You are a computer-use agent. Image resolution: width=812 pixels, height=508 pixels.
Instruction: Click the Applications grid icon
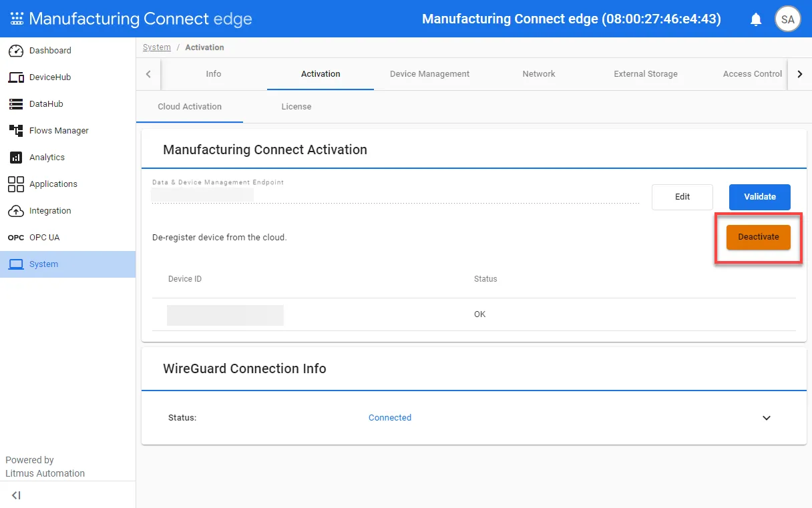pos(16,184)
